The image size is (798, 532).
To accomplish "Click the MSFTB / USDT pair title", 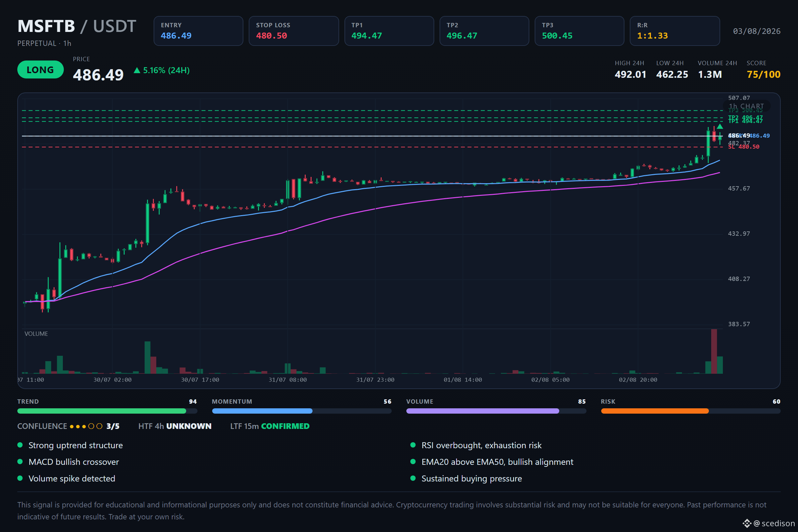I will [77, 26].
